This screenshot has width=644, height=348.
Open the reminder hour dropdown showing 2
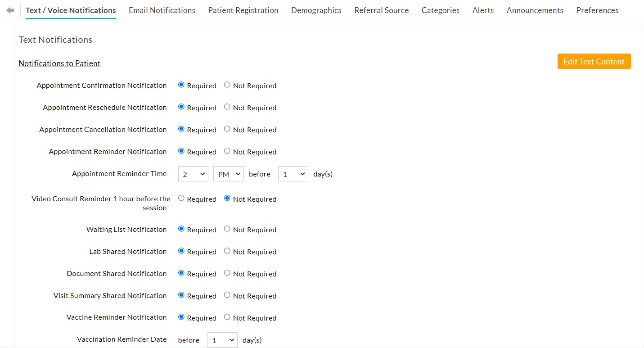point(193,174)
